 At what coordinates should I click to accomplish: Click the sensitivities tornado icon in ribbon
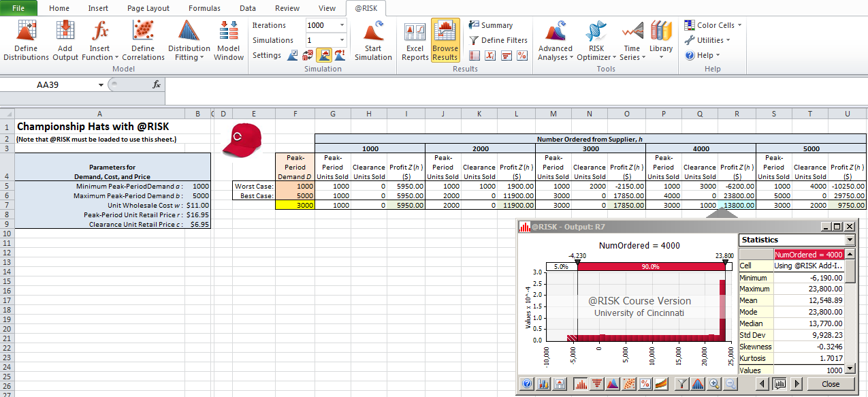coord(506,55)
